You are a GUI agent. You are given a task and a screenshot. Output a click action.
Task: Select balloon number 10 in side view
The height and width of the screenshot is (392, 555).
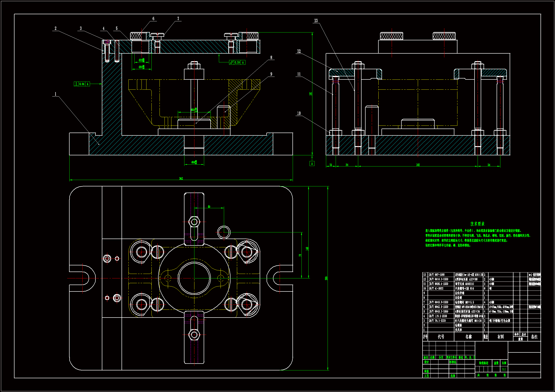[299, 113]
